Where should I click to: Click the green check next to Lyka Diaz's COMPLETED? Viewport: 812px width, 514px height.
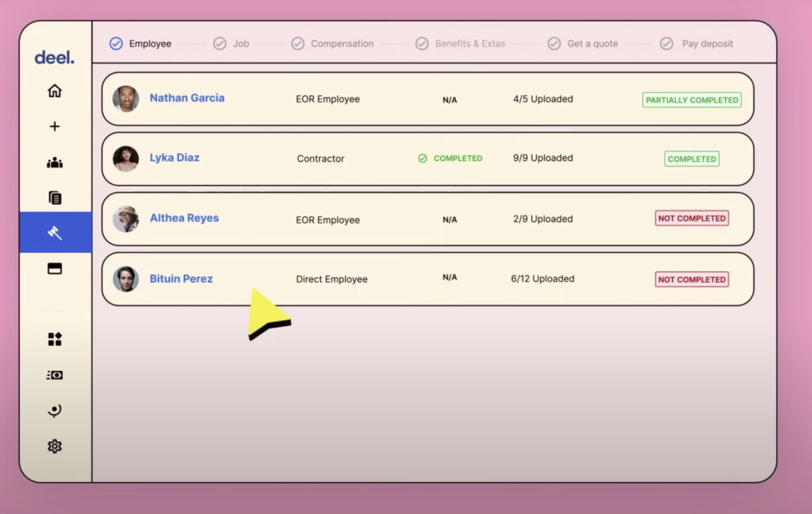point(423,159)
